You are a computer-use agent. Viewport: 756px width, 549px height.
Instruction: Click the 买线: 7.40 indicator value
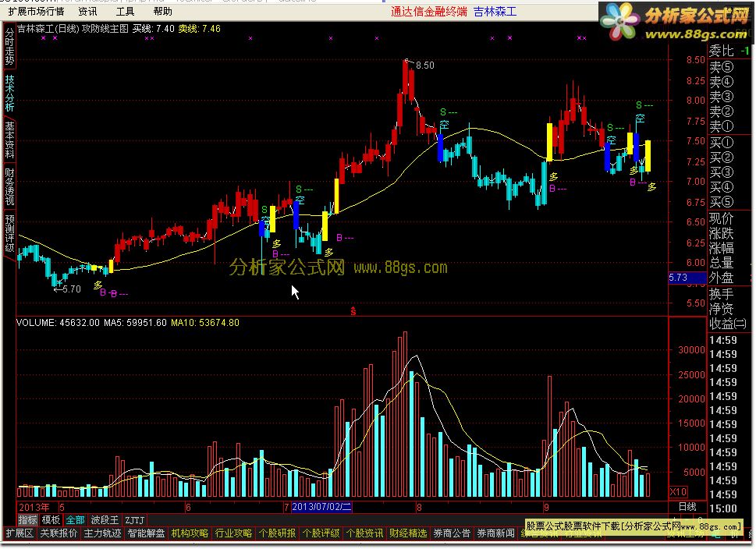(154, 29)
